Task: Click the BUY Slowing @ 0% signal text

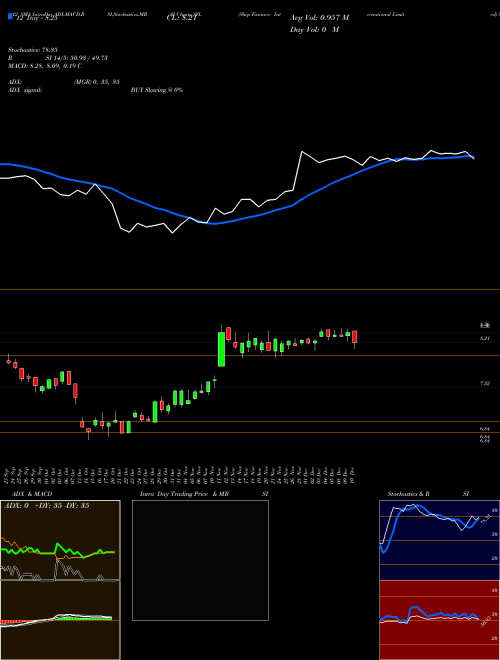Action: [157, 90]
